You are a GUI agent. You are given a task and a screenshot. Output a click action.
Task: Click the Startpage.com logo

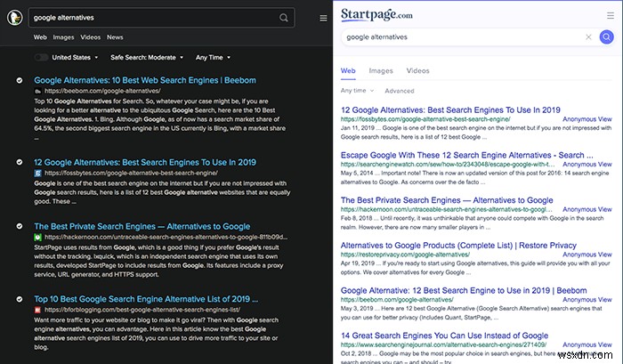pyautogui.click(x=376, y=14)
